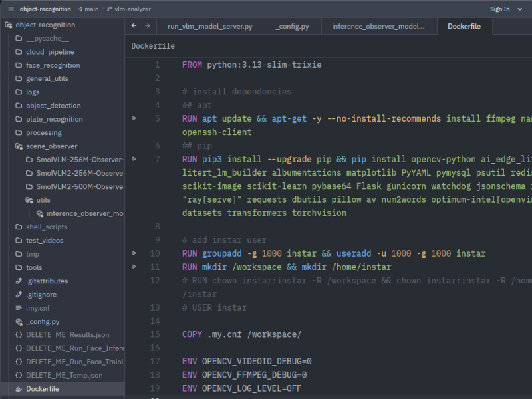Open DELETE_ME_Temp.json file

(x=64, y=375)
